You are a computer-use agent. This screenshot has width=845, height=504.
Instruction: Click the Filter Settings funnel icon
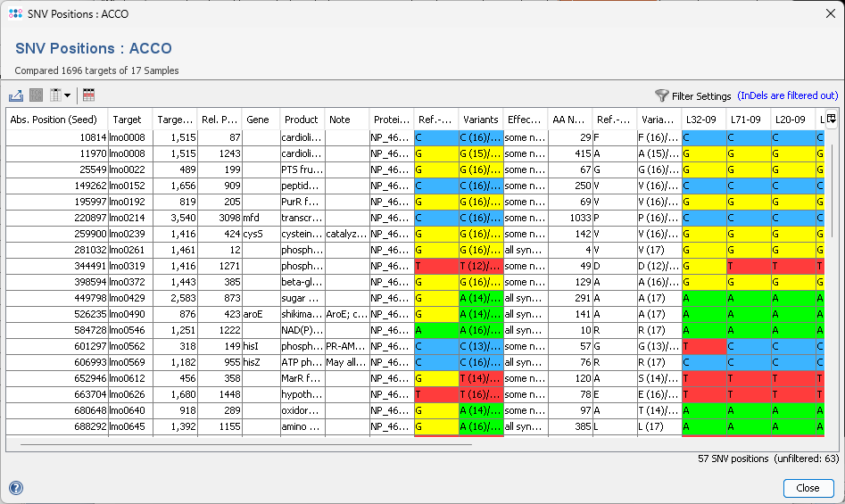click(661, 95)
